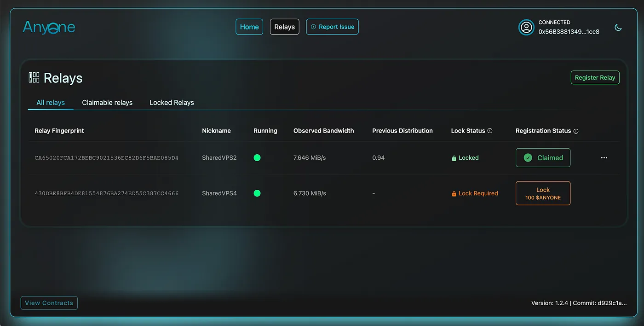644x326 pixels.
Task: Click the green Locked padlock icon
Action: pyautogui.click(x=454, y=158)
